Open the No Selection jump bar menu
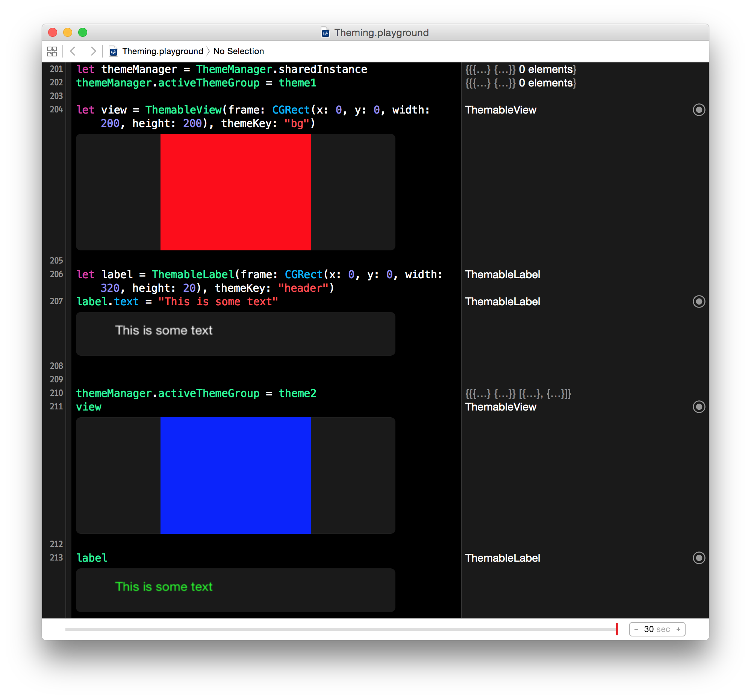The image size is (751, 700). 238,51
